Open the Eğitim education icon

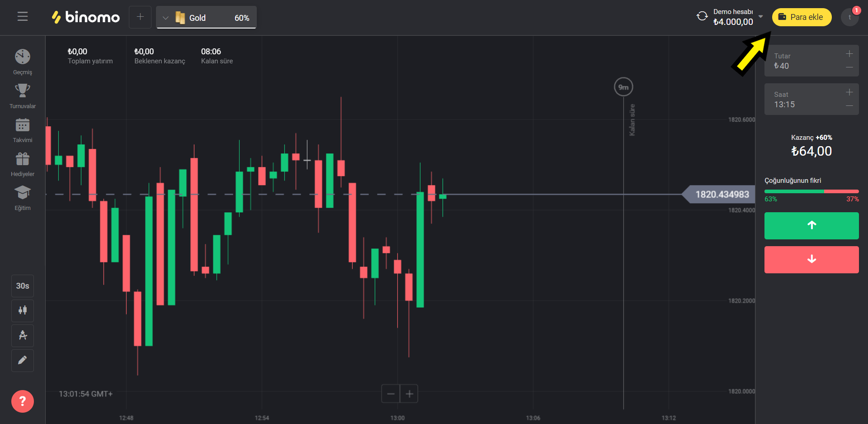[23, 197]
